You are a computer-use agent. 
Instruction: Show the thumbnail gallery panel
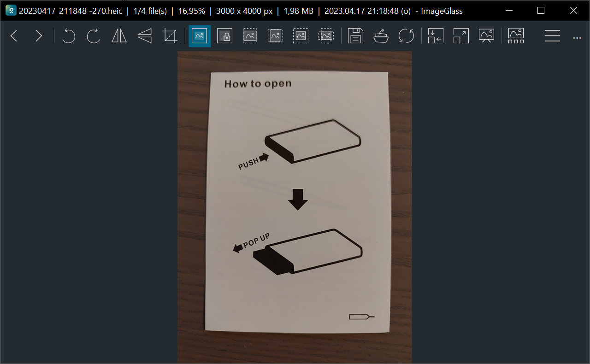516,36
